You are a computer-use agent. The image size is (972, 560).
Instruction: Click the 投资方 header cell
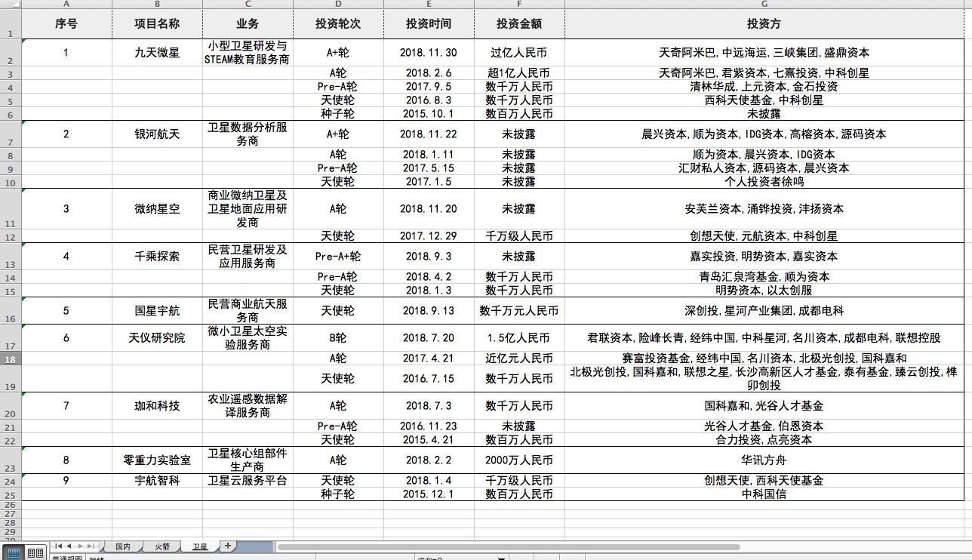[x=764, y=23]
